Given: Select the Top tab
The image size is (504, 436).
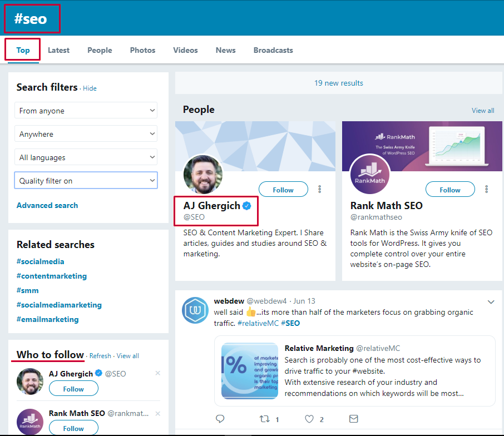Looking at the screenshot, I should click(23, 50).
